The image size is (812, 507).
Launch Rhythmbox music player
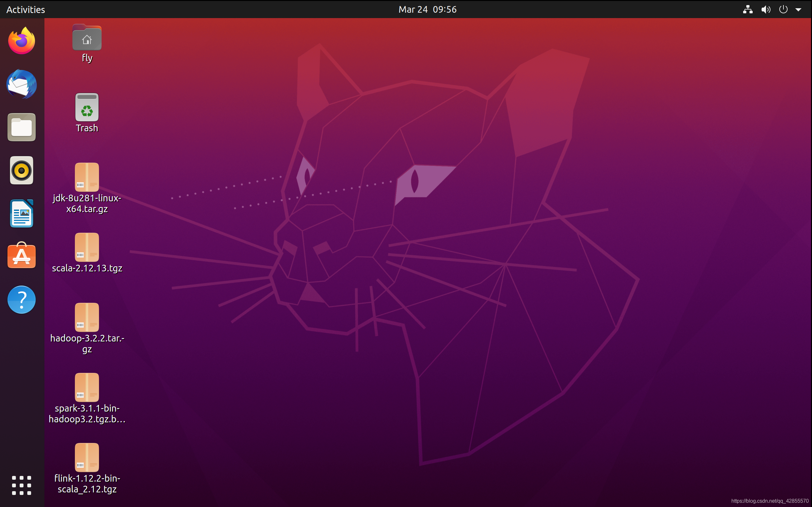tap(22, 170)
